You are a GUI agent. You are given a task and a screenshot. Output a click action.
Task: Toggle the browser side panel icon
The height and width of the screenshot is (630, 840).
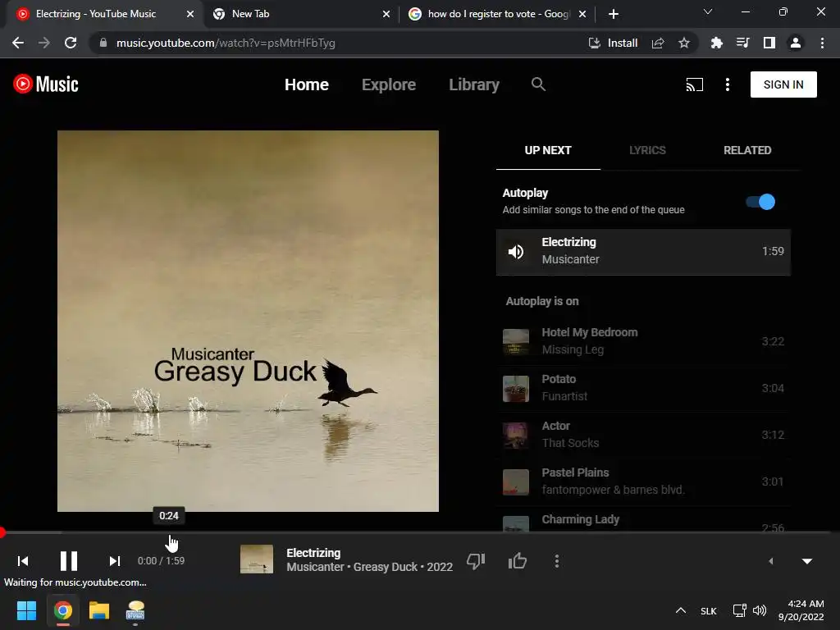[x=769, y=43]
